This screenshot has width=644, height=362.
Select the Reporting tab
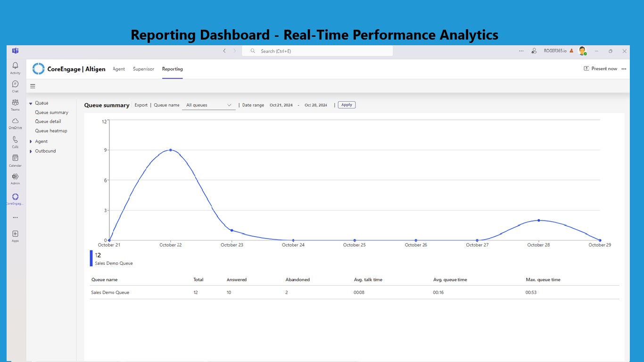(x=173, y=69)
